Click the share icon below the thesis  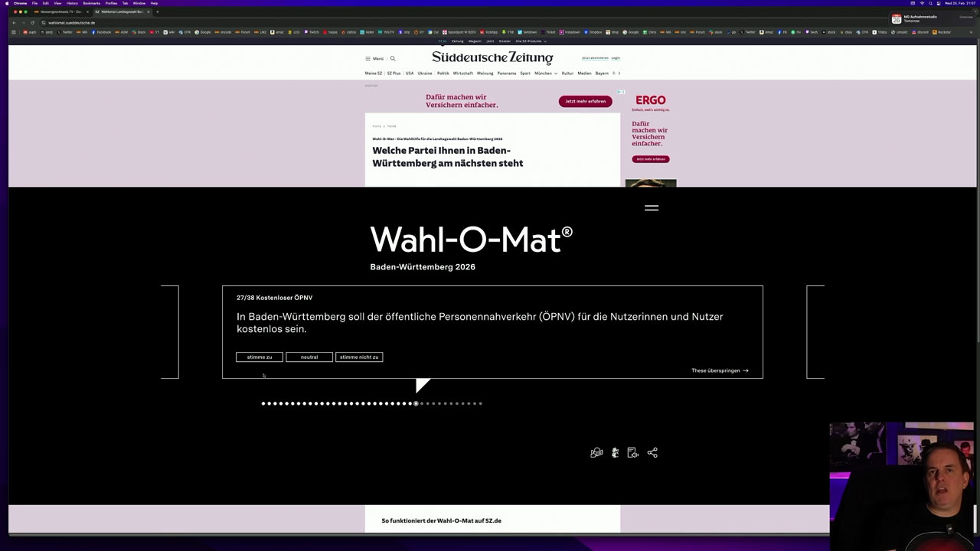[652, 453]
